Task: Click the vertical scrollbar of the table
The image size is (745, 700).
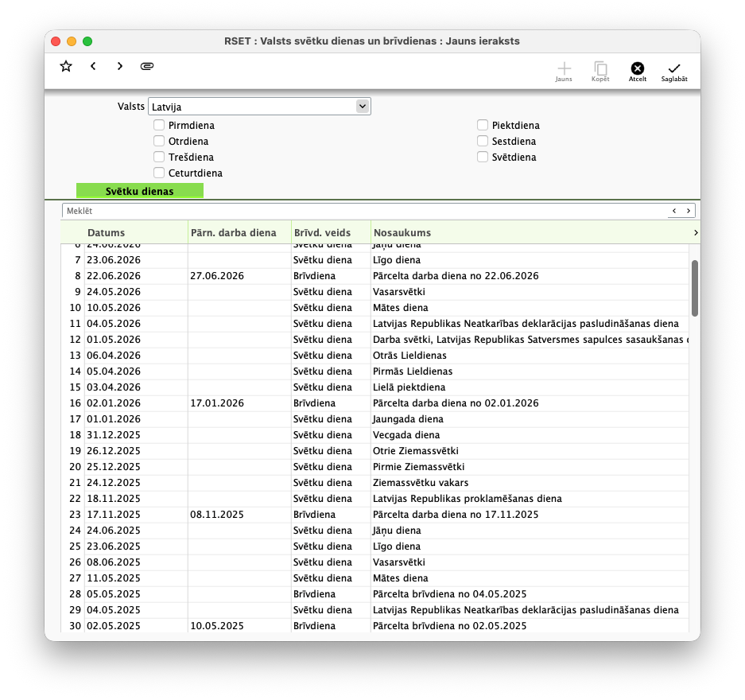Action: (x=695, y=288)
